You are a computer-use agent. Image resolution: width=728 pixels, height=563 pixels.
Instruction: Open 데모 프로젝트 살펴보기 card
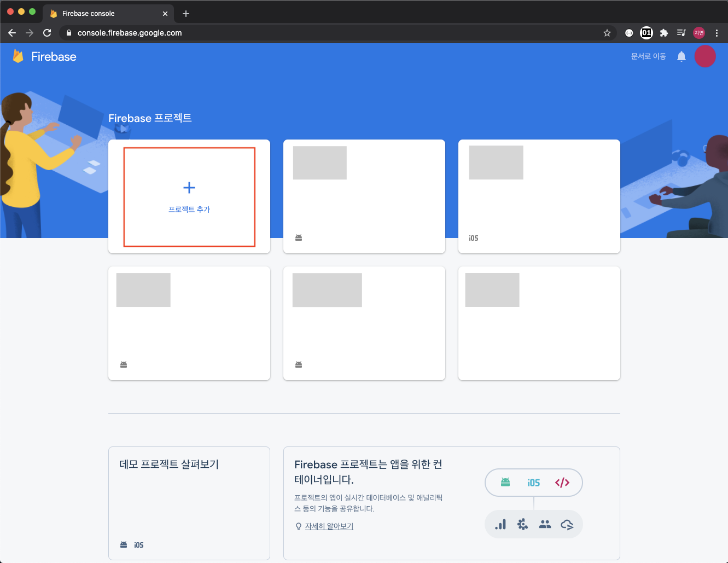[189, 503]
